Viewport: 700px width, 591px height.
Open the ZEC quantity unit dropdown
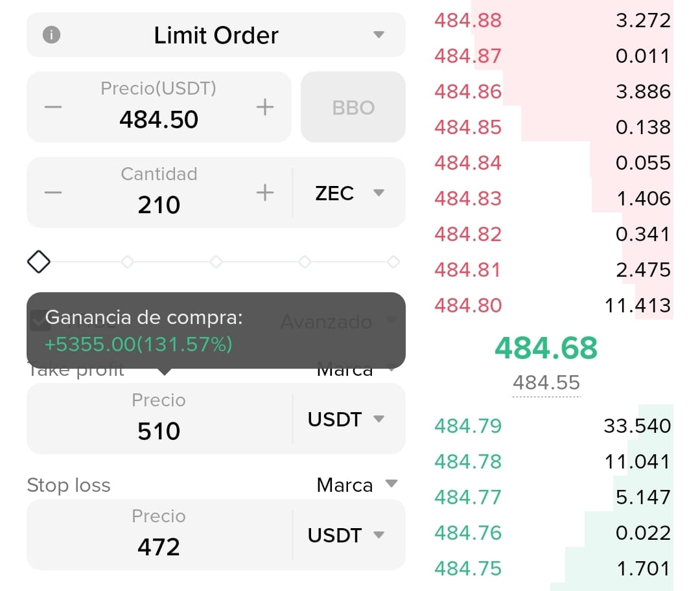point(349,193)
